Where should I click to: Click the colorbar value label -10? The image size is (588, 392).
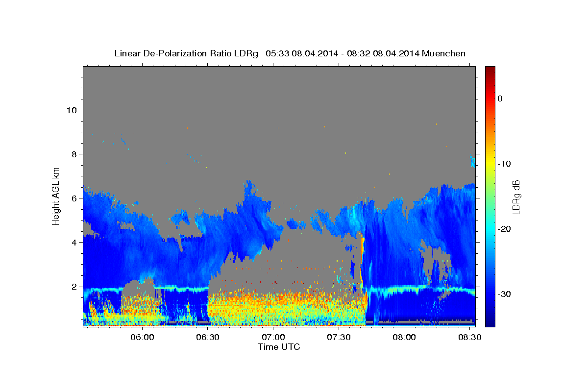coord(505,164)
